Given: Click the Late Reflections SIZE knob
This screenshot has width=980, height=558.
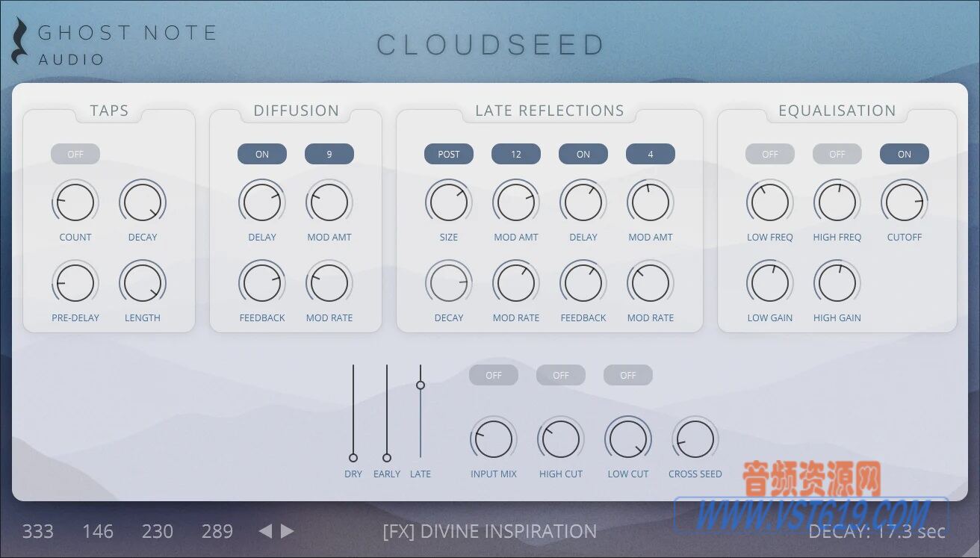Looking at the screenshot, I should [449, 202].
